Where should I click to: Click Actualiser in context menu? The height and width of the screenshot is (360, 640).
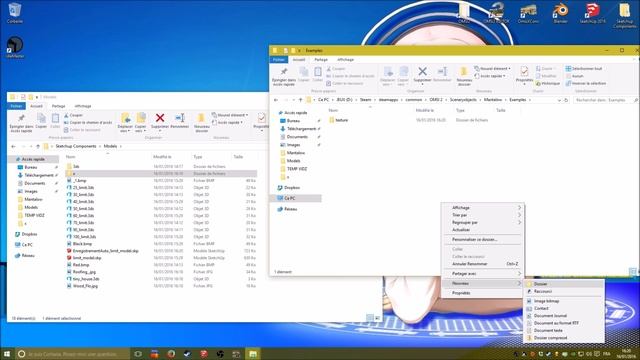[482, 230]
